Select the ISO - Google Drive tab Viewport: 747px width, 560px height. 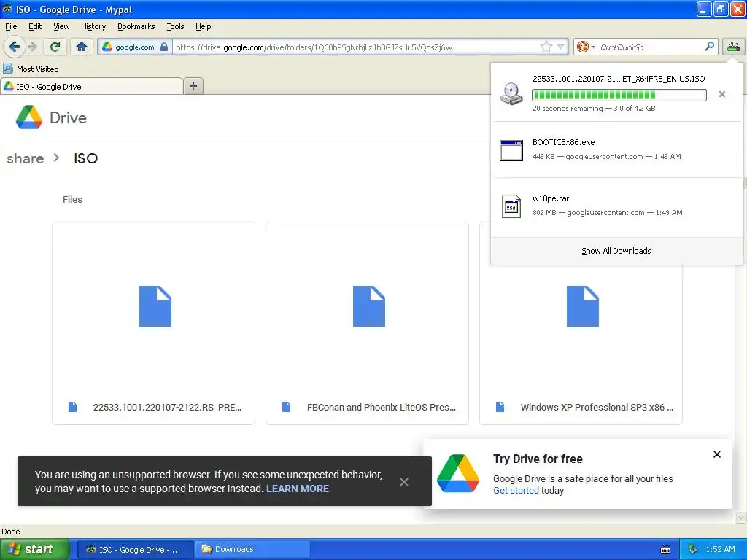(91, 86)
